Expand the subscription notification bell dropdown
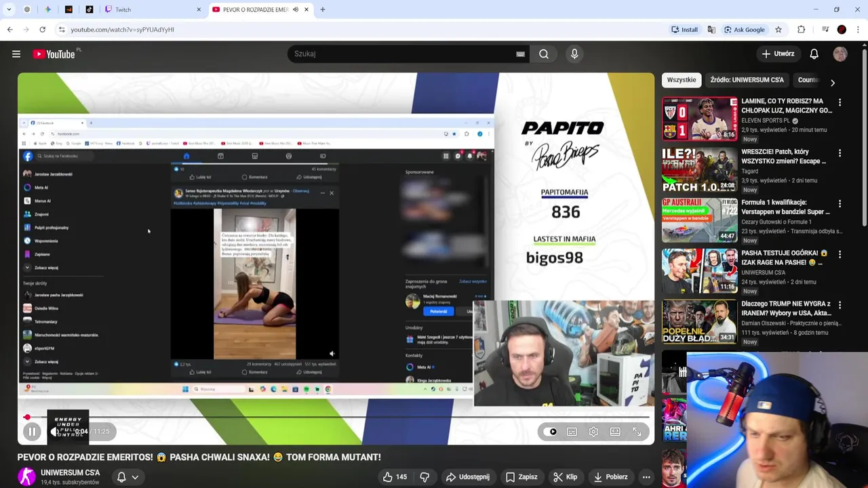This screenshot has height=488, width=868. pyautogui.click(x=127, y=477)
